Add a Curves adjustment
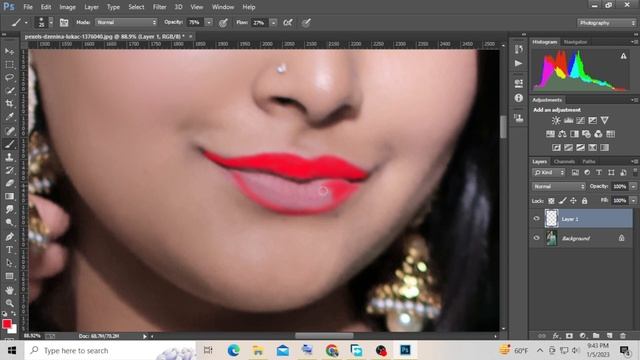640x360 pixels. tap(580, 120)
